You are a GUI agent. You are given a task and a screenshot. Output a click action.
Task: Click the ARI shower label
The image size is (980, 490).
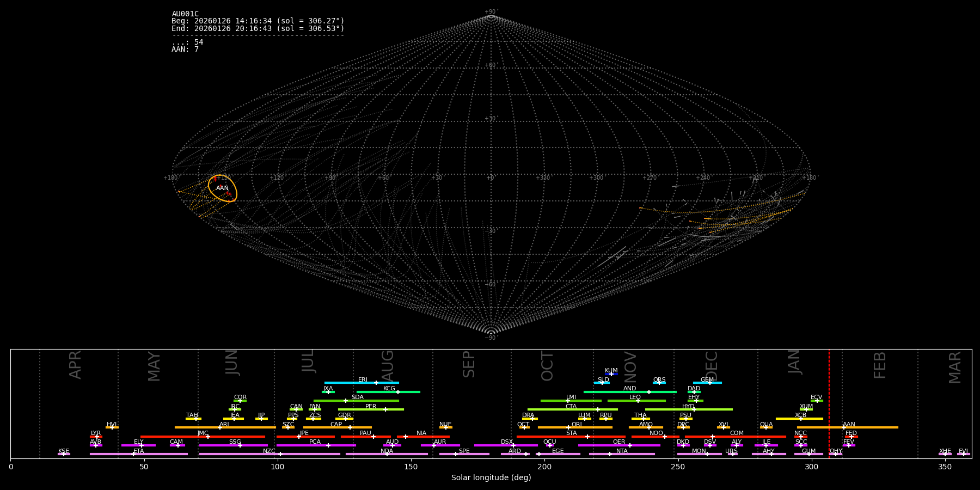[224, 425]
